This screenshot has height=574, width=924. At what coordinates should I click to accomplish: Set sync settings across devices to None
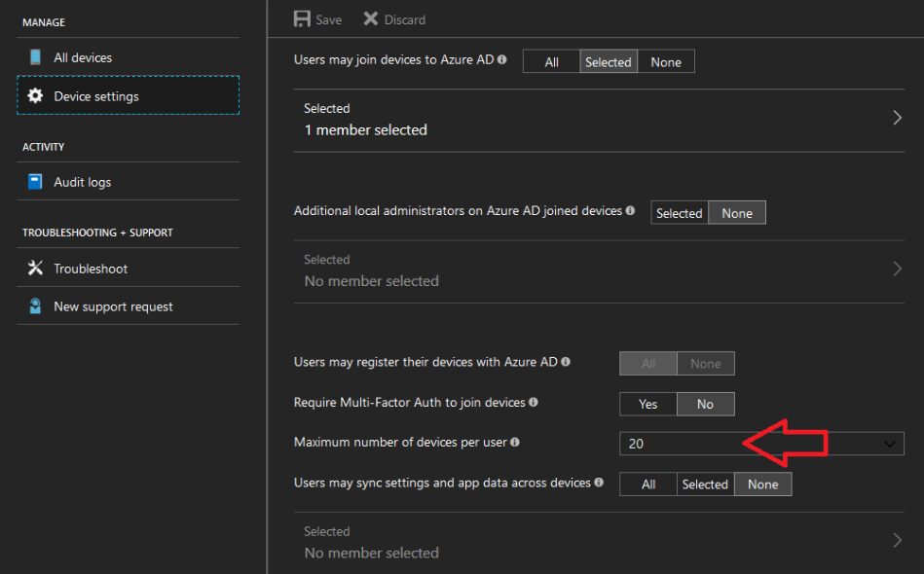(x=763, y=484)
